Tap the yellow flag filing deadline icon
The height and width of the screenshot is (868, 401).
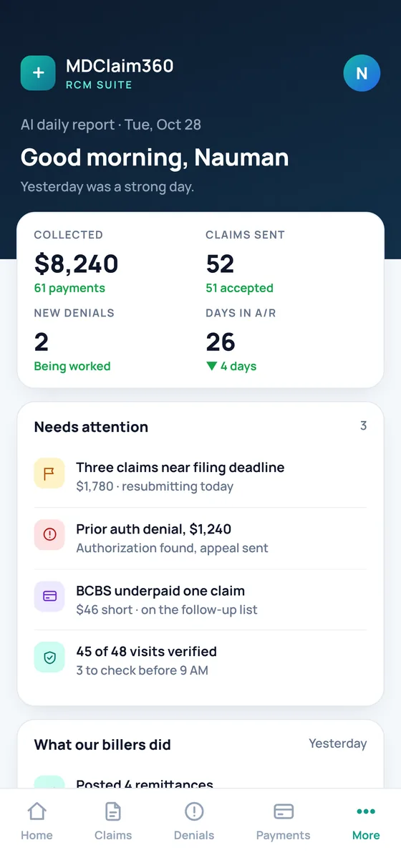coord(49,473)
